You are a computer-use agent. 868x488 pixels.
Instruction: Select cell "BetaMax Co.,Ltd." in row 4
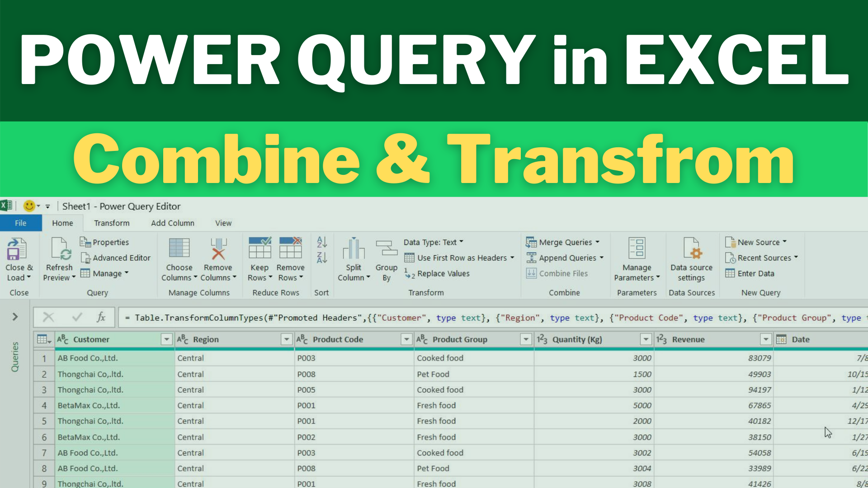coord(115,405)
